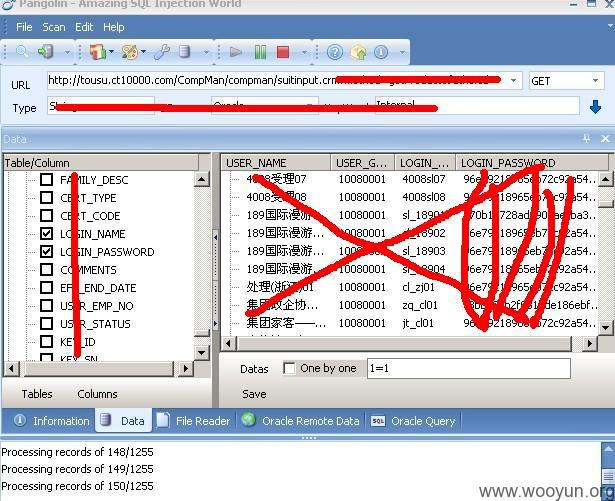Expand the palette icon dropdown arrow
This screenshot has height=501, width=615.
click(144, 51)
